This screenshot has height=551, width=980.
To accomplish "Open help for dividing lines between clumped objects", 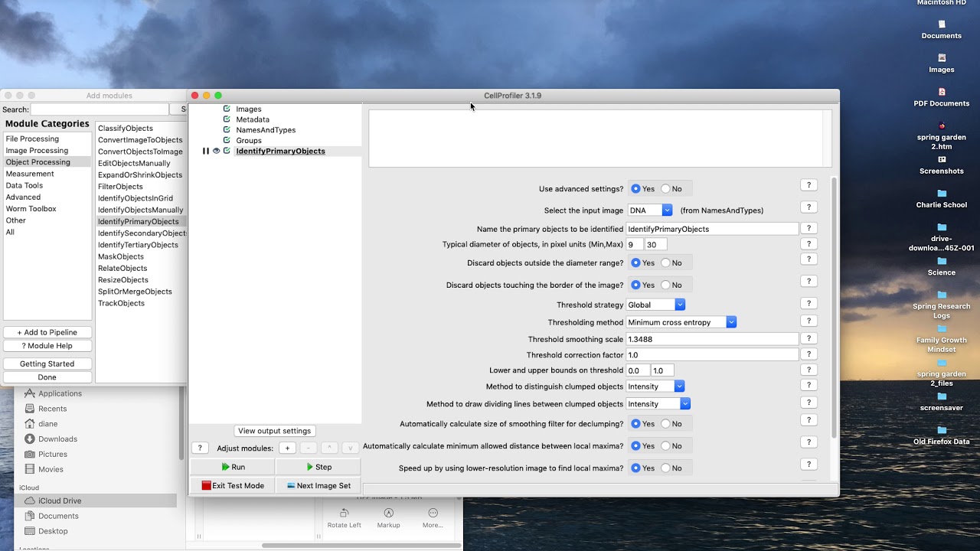I will [808, 403].
